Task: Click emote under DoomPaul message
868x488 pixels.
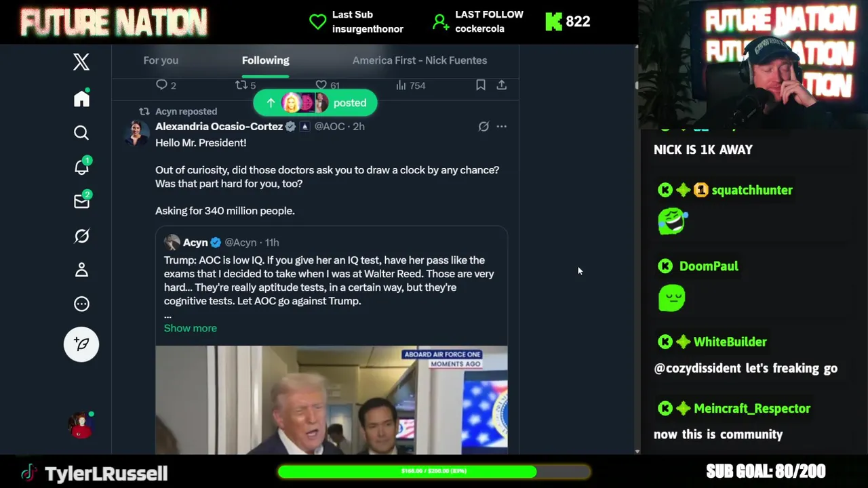Action: pyautogui.click(x=672, y=298)
